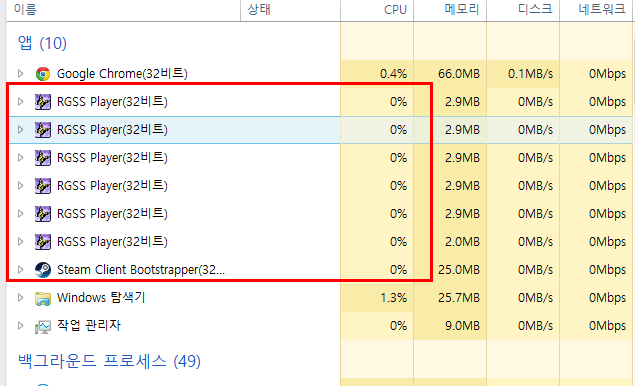Sort by the 디스크 column header
The image size is (635, 386).
[523, 10]
